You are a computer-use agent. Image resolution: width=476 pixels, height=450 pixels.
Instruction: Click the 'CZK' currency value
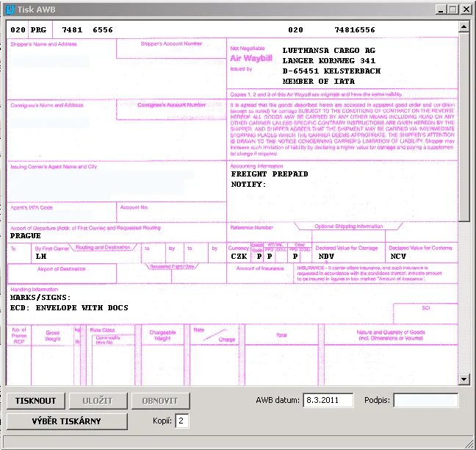pyautogui.click(x=239, y=257)
